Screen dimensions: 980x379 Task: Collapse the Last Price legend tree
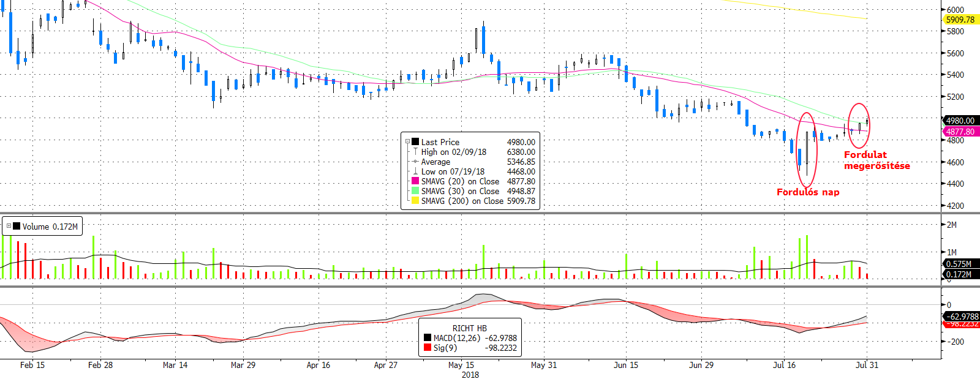(x=408, y=141)
